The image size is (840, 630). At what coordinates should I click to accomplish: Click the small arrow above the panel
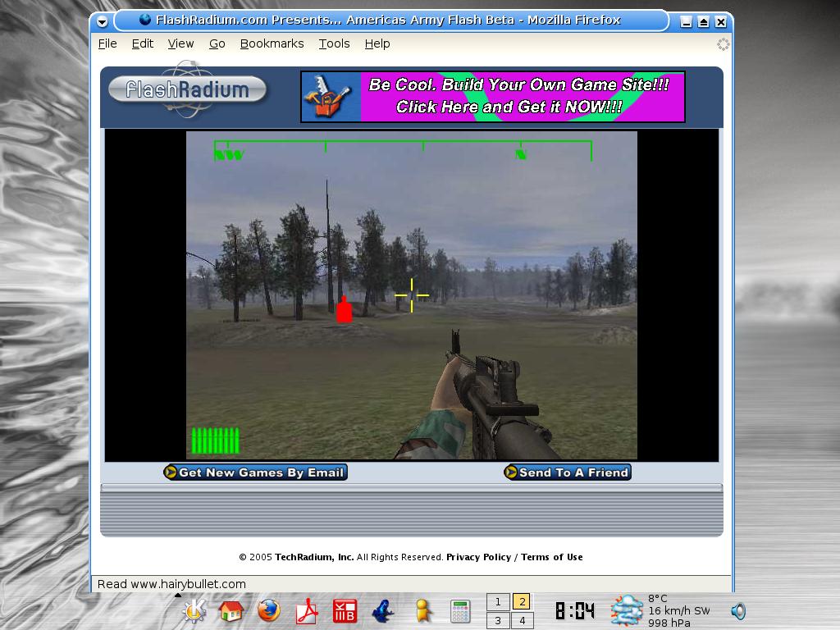pyautogui.click(x=178, y=595)
